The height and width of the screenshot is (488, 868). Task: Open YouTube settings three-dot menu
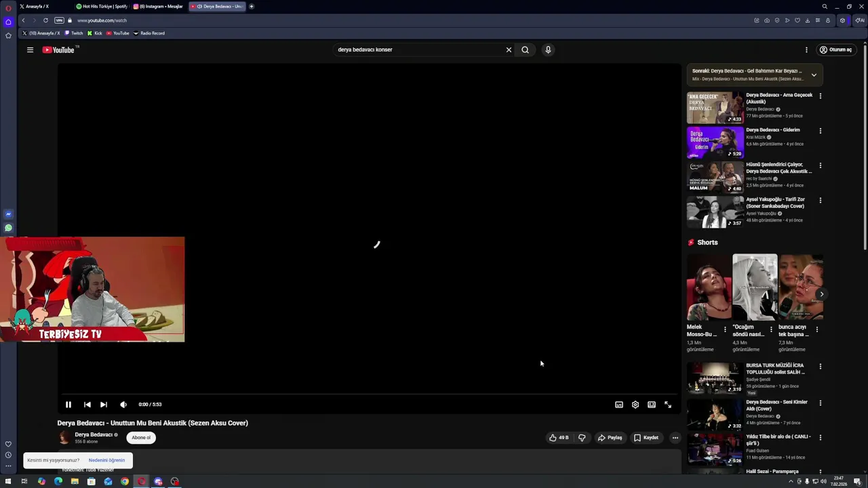pos(806,49)
